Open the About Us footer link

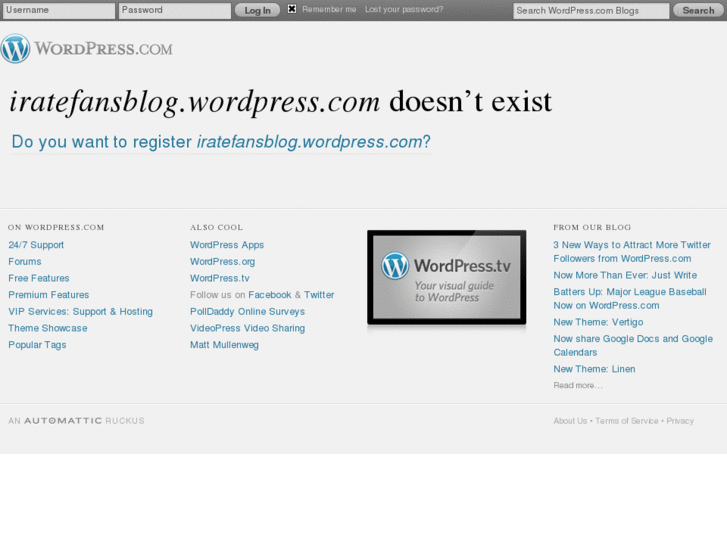[570, 421]
